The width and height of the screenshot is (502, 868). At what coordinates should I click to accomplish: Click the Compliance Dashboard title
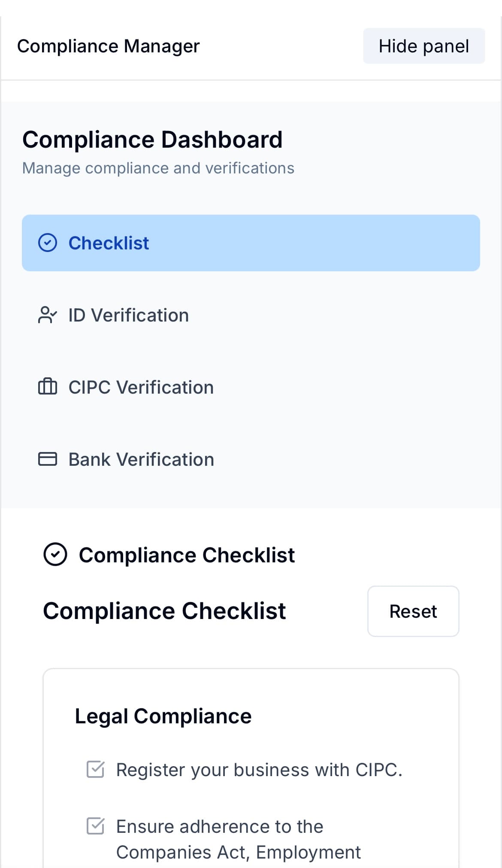[153, 139]
